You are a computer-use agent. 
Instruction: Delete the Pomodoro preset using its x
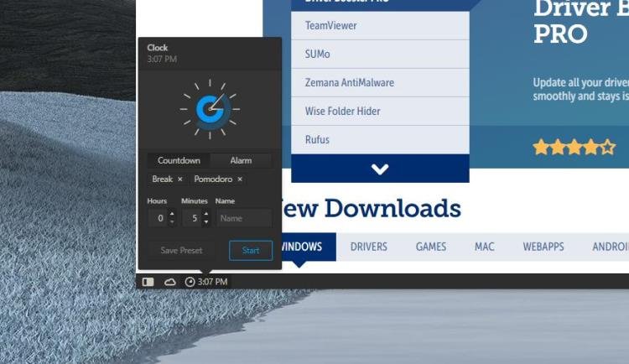240,179
